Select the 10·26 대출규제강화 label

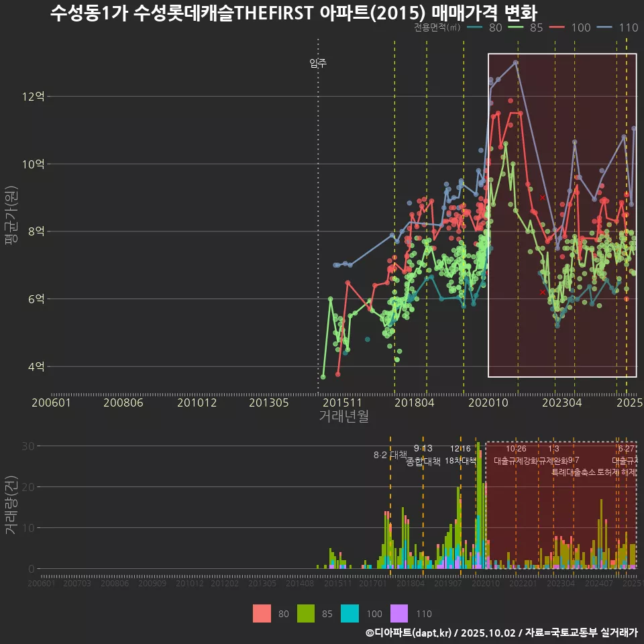[x=516, y=455]
